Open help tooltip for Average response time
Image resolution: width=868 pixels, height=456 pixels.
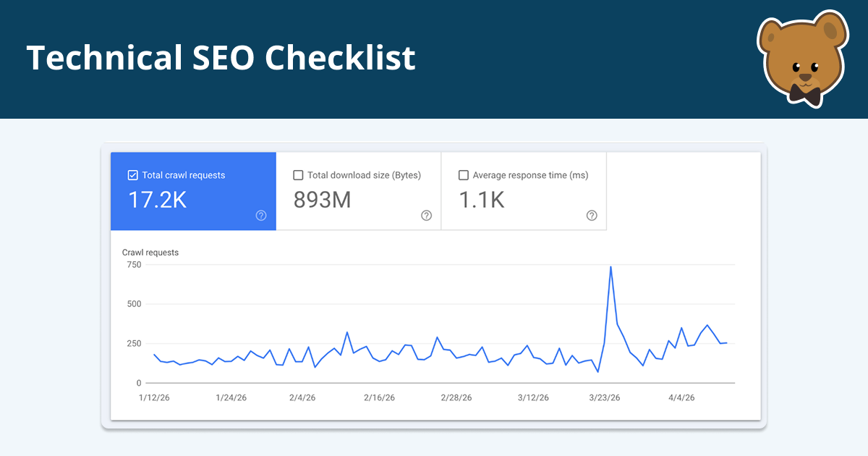[591, 215]
